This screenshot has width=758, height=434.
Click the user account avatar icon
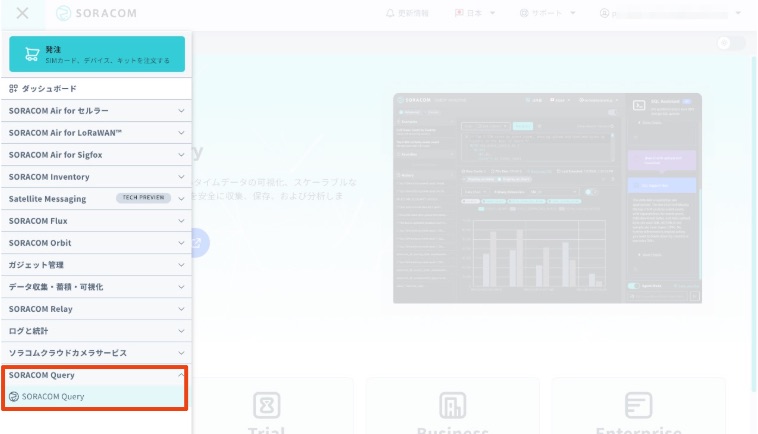click(x=604, y=13)
